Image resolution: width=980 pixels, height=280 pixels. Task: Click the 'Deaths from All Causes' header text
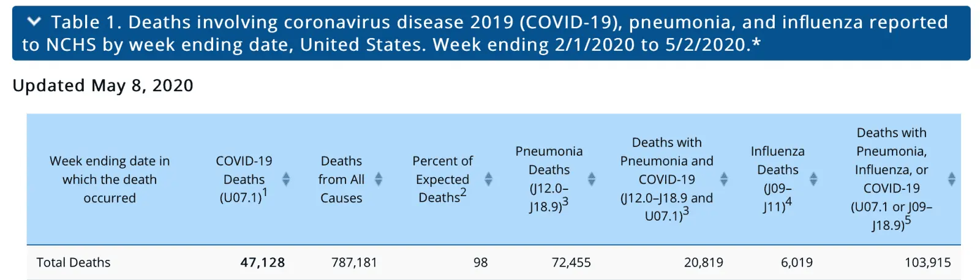point(341,179)
